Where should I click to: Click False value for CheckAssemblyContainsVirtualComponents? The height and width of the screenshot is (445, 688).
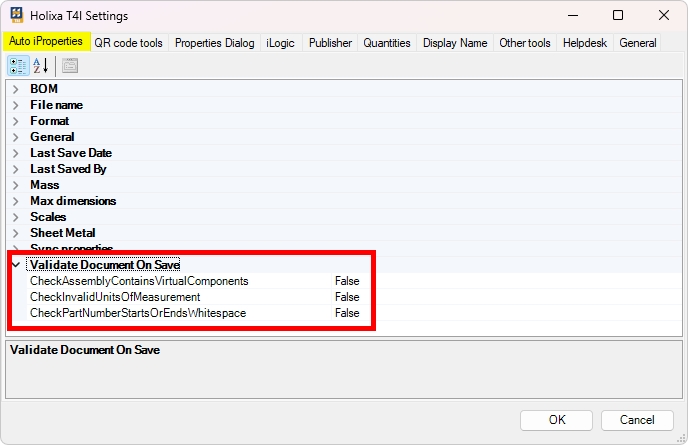pos(347,281)
